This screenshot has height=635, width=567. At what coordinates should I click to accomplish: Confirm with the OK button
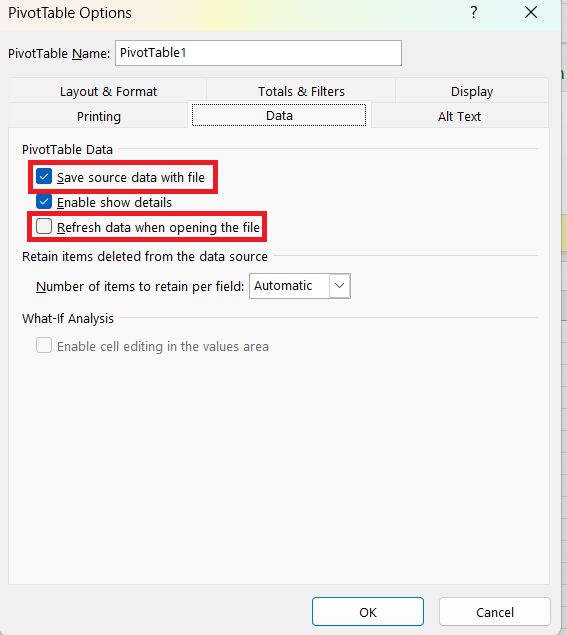(x=368, y=612)
